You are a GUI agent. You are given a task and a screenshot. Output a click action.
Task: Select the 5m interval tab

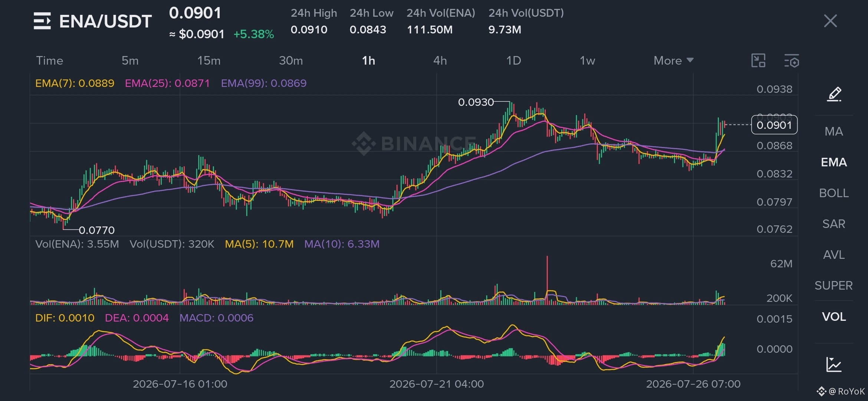(x=130, y=61)
